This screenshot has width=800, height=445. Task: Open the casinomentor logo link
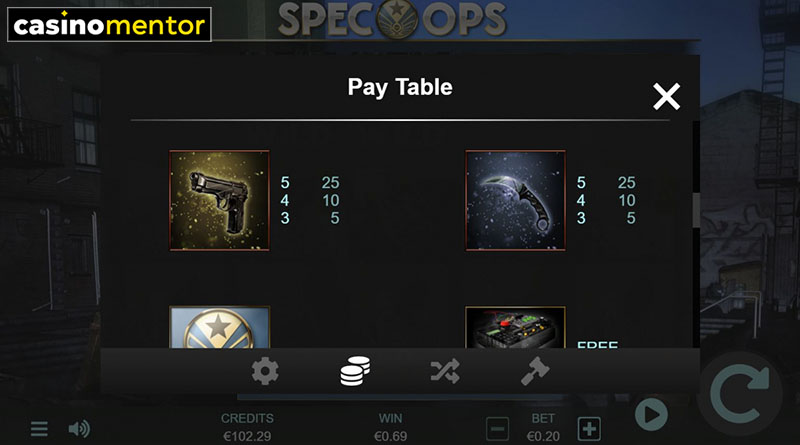click(x=109, y=24)
